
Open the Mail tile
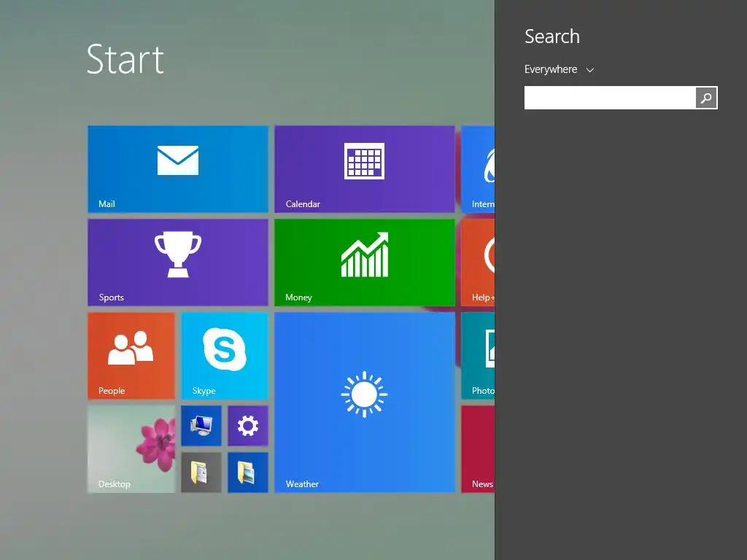coord(178,169)
